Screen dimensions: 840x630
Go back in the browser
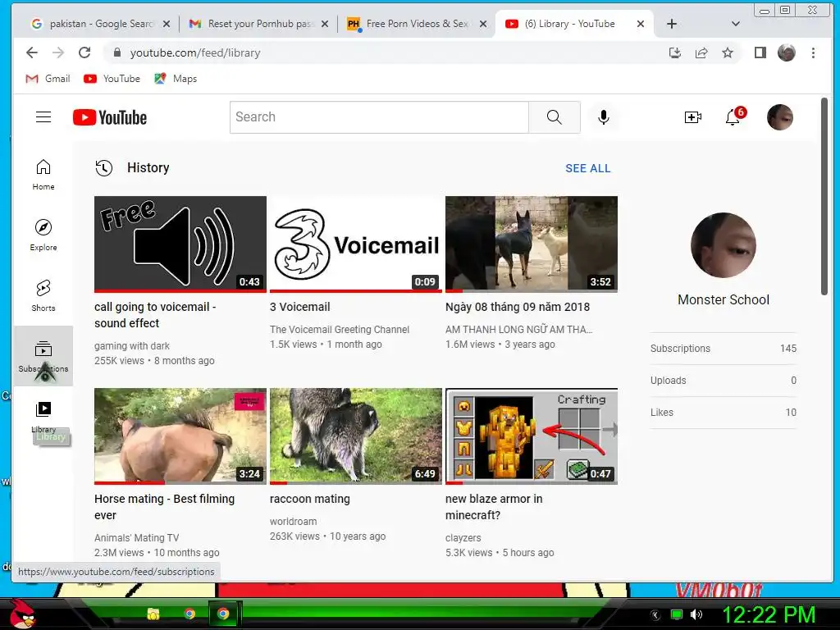(32, 52)
